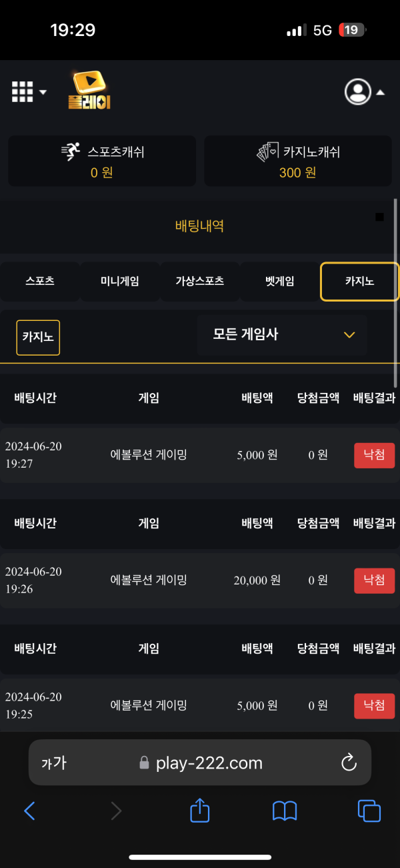The height and width of the screenshot is (868, 400).
Task: Expand the arrow beside the profile icon
Action: [381, 93]
